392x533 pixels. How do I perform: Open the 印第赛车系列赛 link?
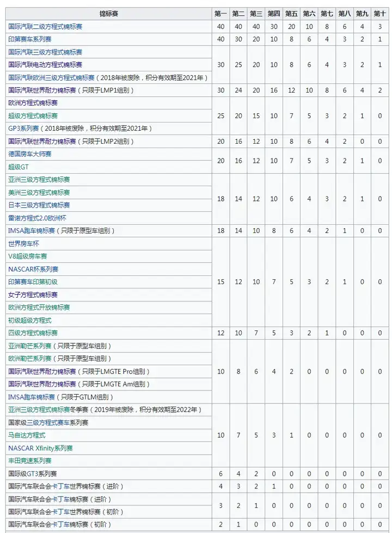pos(30,39)
